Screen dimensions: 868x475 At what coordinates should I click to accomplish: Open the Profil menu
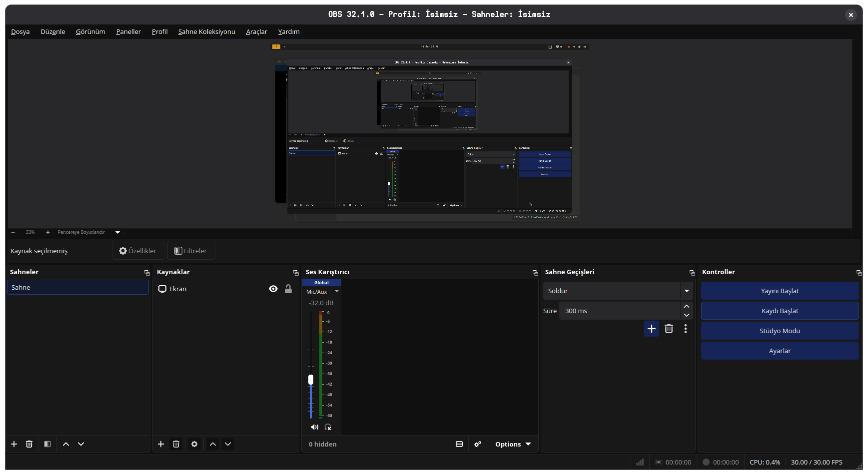(160, 31)
